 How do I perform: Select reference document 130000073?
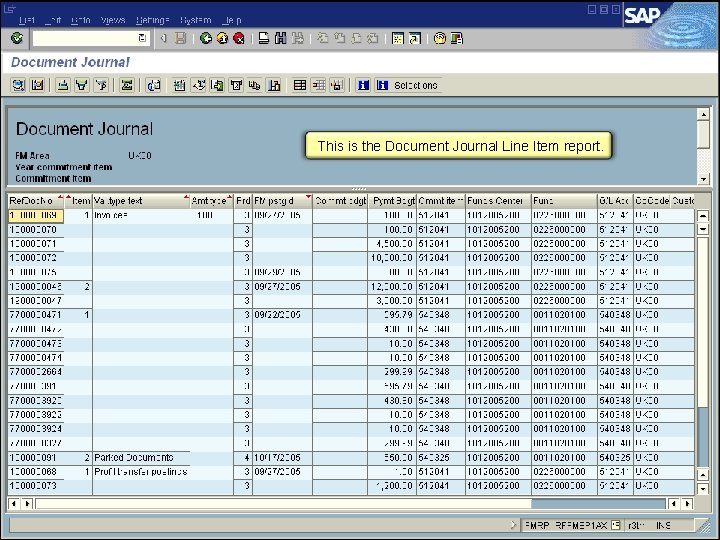click(36, 486)
